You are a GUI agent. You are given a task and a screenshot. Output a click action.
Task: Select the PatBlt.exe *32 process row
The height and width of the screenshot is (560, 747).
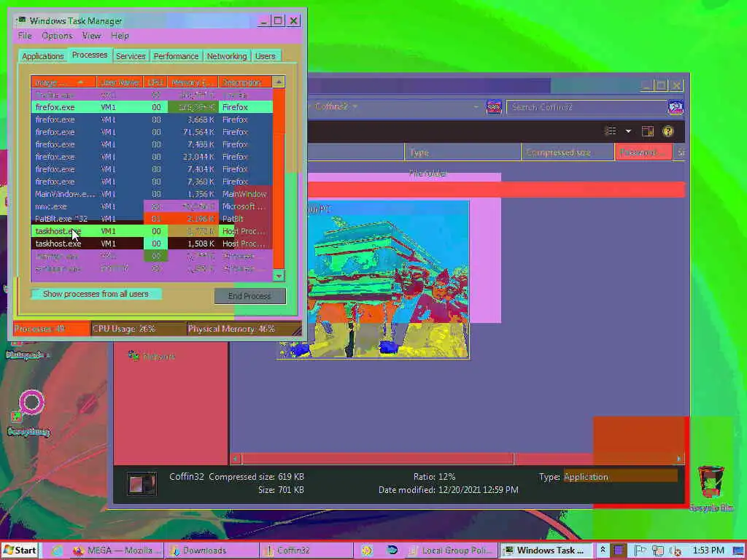[x=152, y=219]
